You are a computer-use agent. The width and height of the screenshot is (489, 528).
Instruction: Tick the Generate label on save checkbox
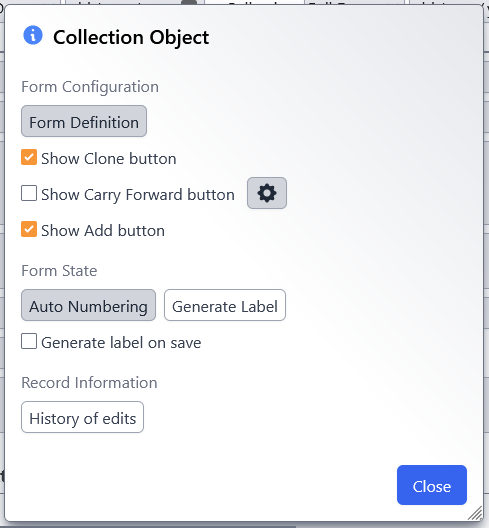click(x=29, y=341)
